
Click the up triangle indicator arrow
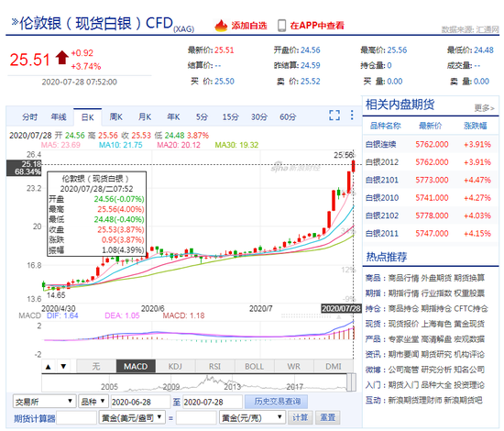pos(49,367)
